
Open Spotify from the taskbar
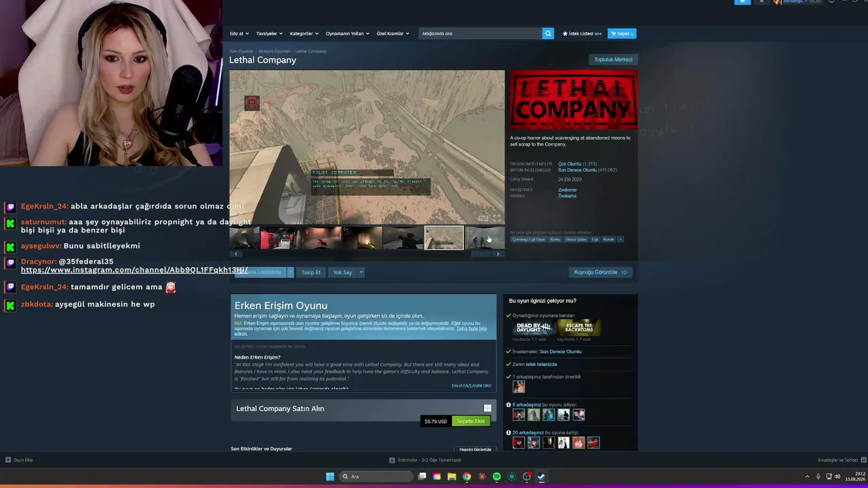pos(496,476)
